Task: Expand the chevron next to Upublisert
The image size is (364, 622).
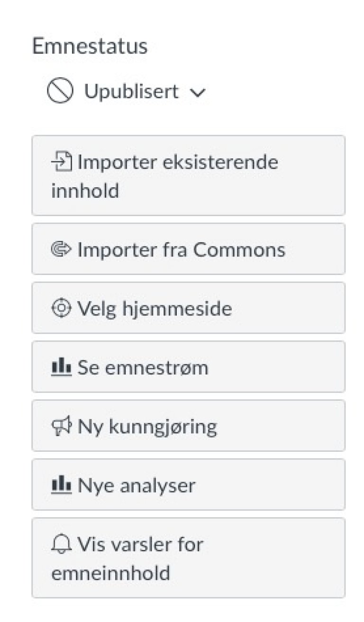Action: [x=198, y=93]
